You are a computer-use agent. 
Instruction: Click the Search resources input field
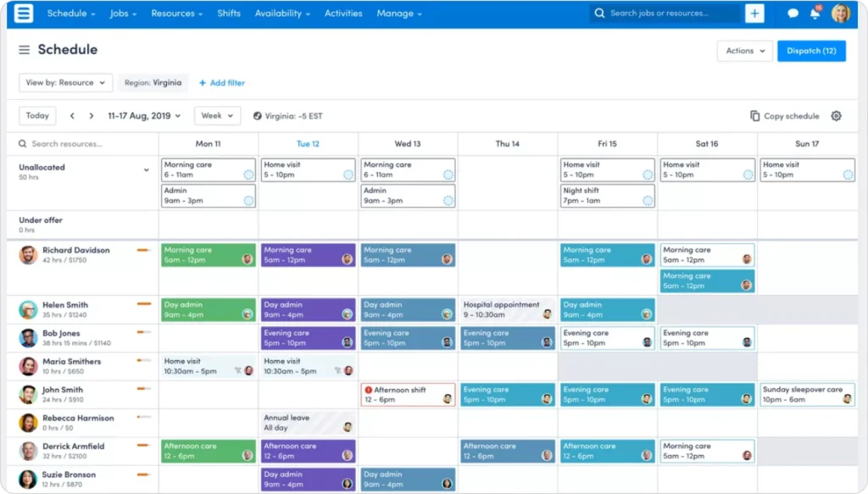tap(81, 143)
